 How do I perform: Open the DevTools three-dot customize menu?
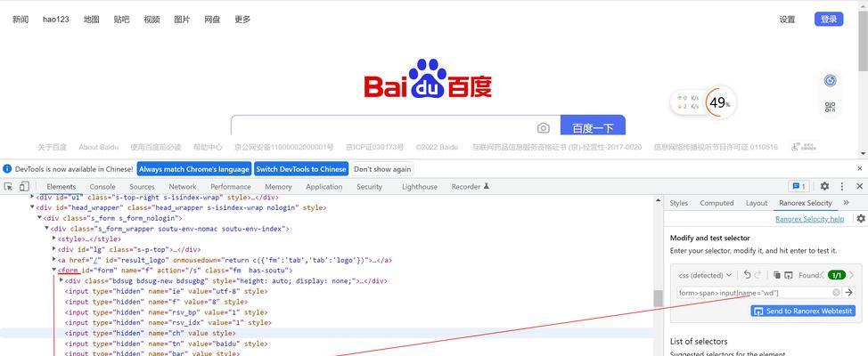point(842,186)
